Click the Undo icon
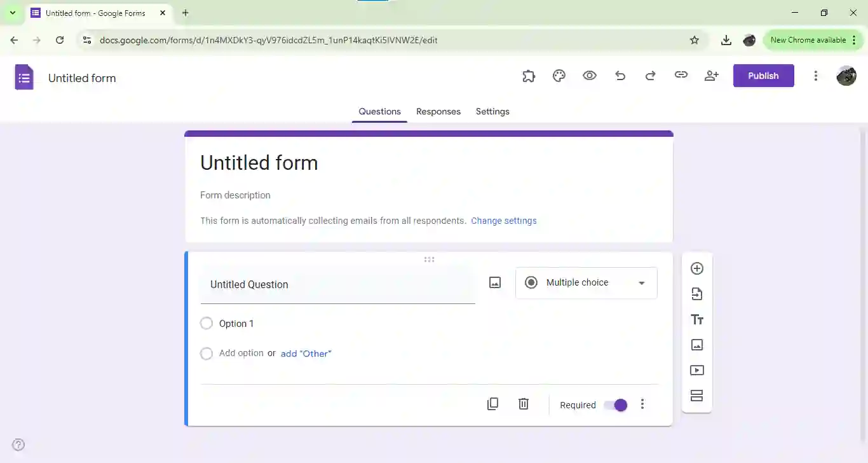The width and height of the screenshot is (868, 463). 620,75
